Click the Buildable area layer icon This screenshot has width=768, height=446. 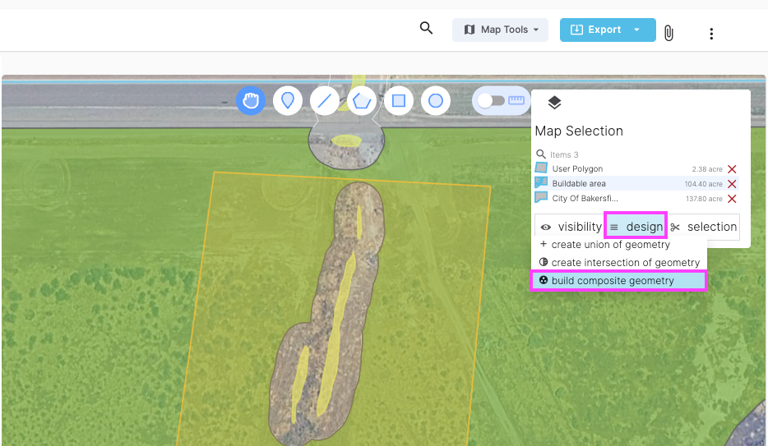point(541,183)
